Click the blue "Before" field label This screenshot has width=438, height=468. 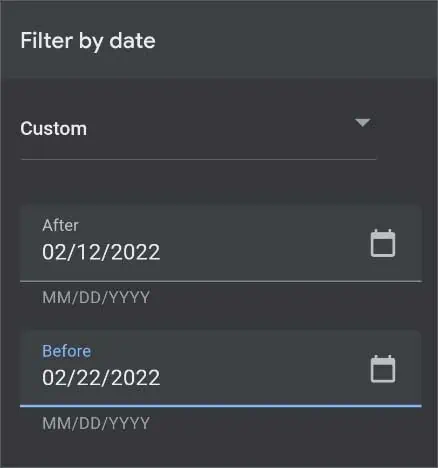[67, 351]
